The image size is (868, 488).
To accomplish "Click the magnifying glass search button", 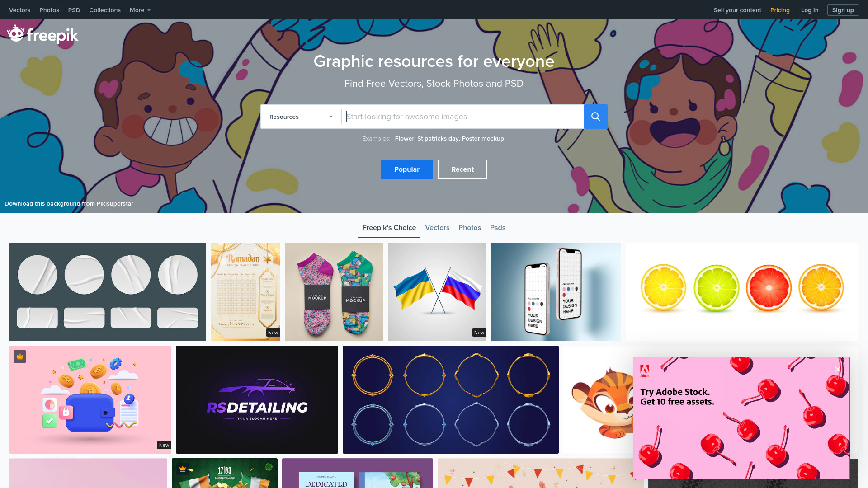I will click(595, 117).
